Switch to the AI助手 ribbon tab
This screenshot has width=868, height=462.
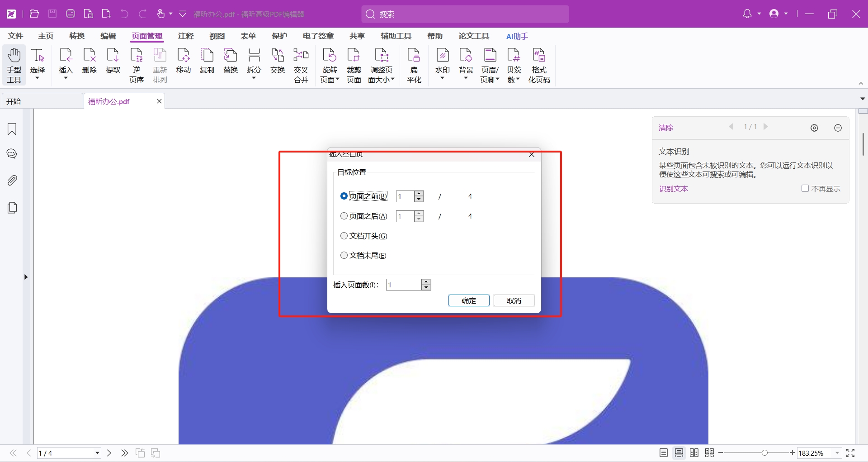tap(517, 36)
